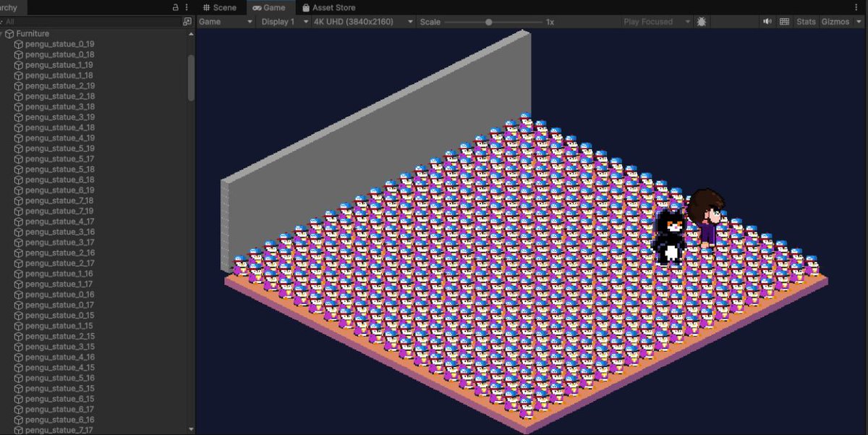Switch to the Scene tab
Viewport: 868px width, 435px height.
click(x=220, y=7)
